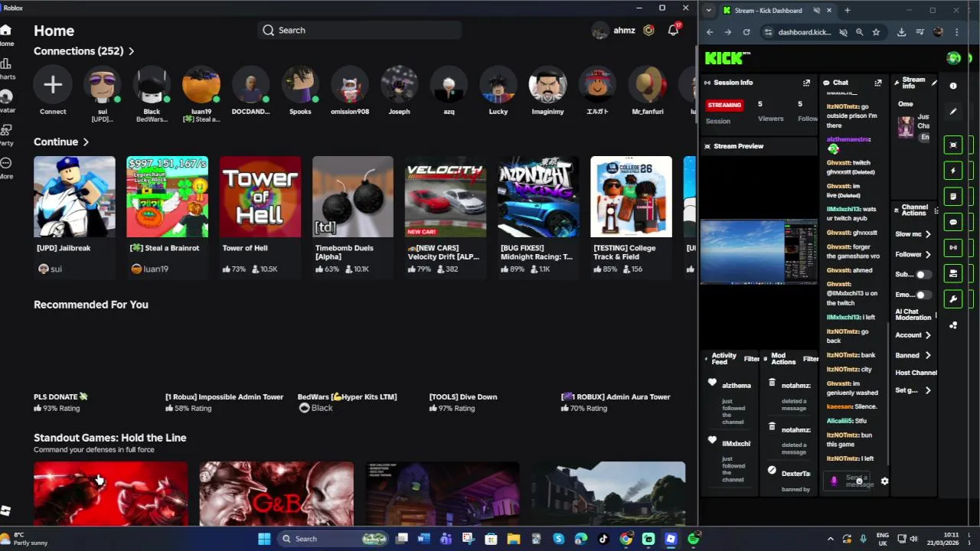Image resolution: width=980 pixels, height=551 pixels.
Task: Toggle the lightning bolt widget icon in Kick sidebar
Action: pos(953,171)
